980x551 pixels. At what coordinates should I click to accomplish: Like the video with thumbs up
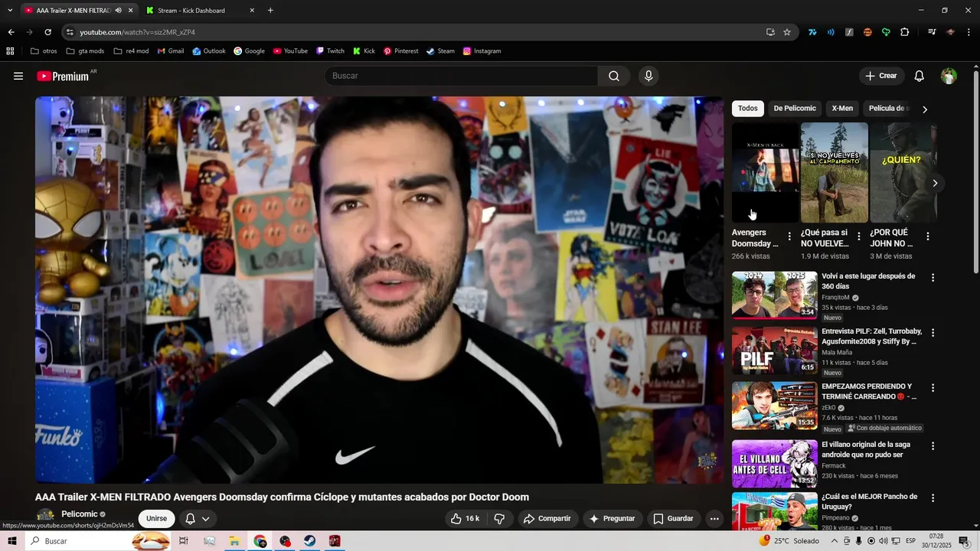pyautogui.click(x=465, y=518)
